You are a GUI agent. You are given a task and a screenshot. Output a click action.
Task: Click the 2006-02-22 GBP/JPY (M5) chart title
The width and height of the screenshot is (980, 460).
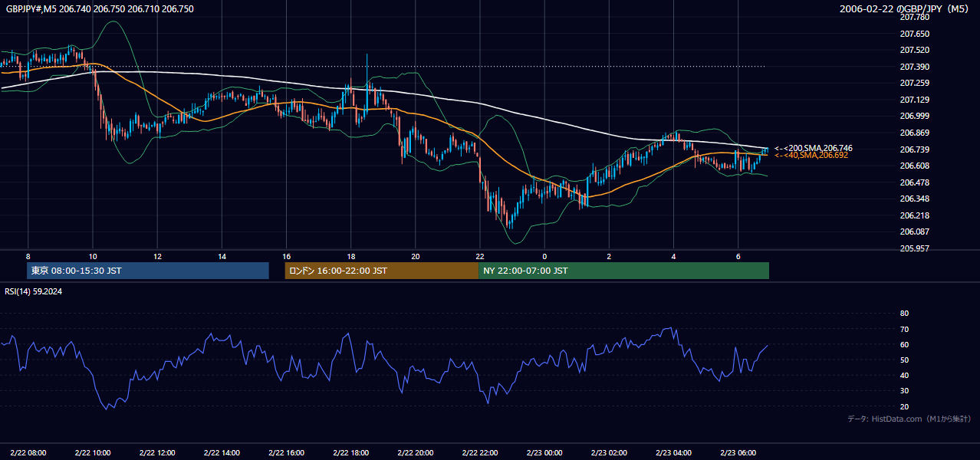[x=903, y=9]
